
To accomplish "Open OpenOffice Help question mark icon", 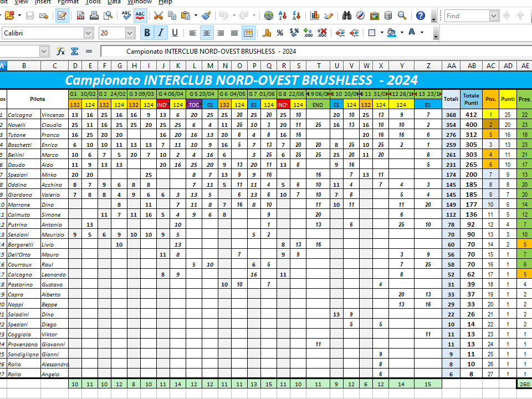I will pyautogui.click(x=421, y=16).
